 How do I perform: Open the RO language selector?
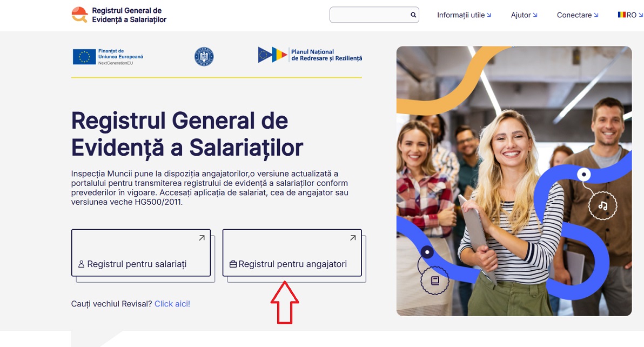(630, 15)
